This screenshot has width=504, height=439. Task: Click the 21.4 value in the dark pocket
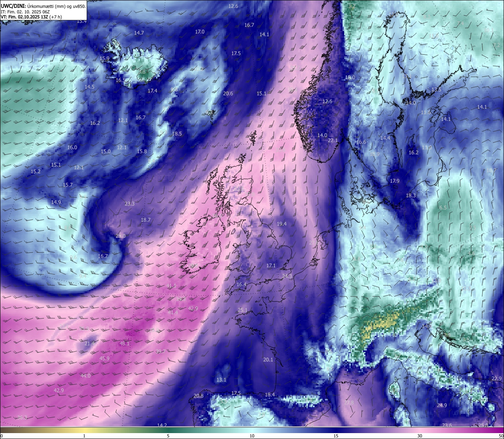click(89, 343)
